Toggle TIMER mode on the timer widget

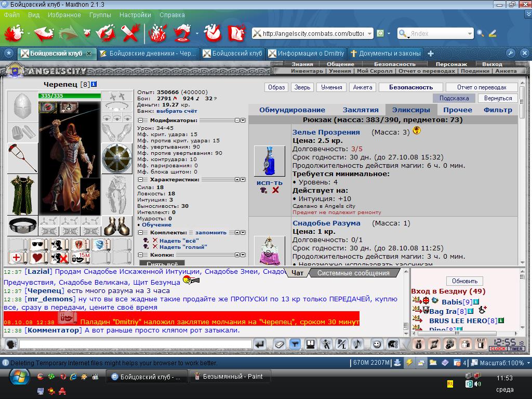[x=516, y=349]
